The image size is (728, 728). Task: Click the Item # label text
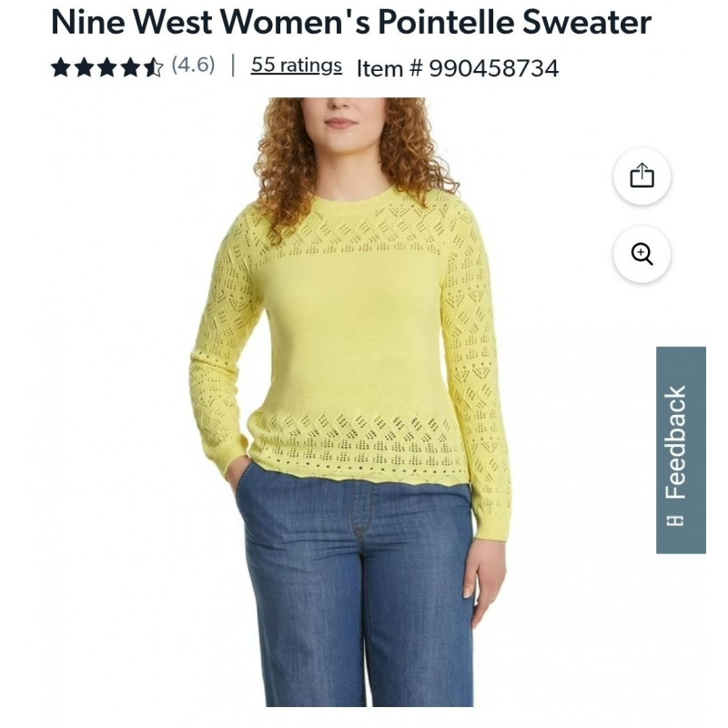point(389,69)
